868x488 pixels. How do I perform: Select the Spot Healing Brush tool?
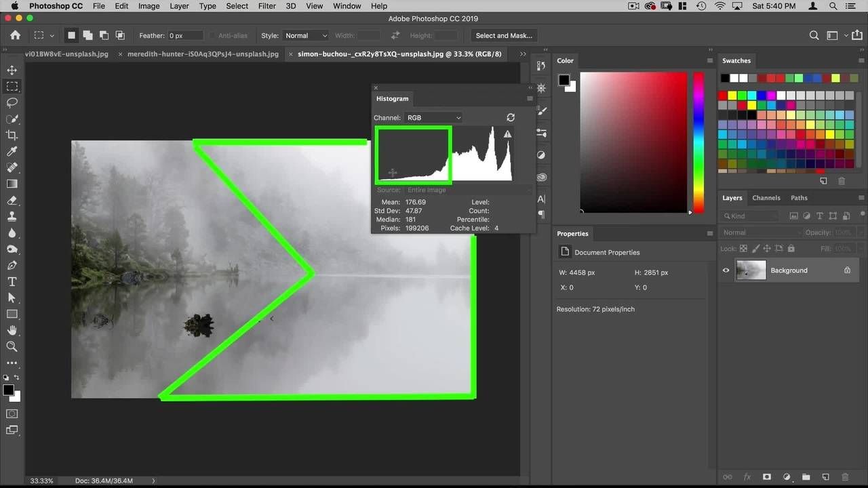click(12, 167)
